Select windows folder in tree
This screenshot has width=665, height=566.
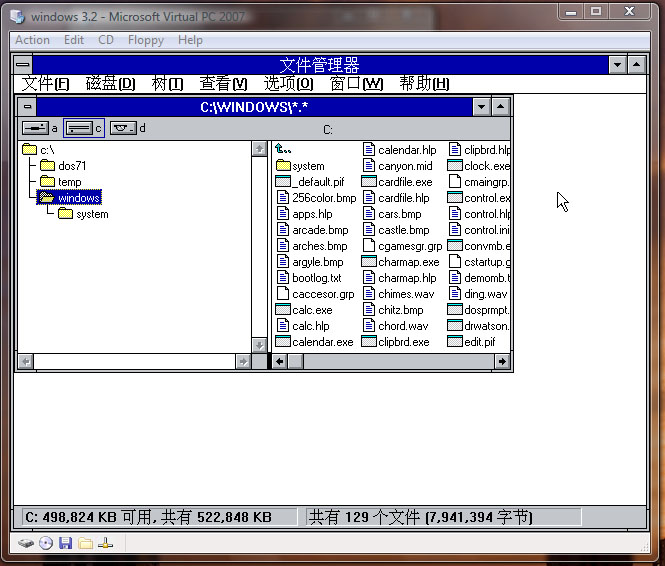coord(69,198)
